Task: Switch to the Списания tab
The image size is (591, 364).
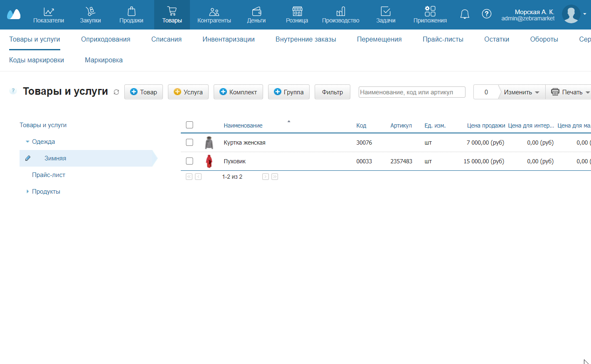Action: 166,39
